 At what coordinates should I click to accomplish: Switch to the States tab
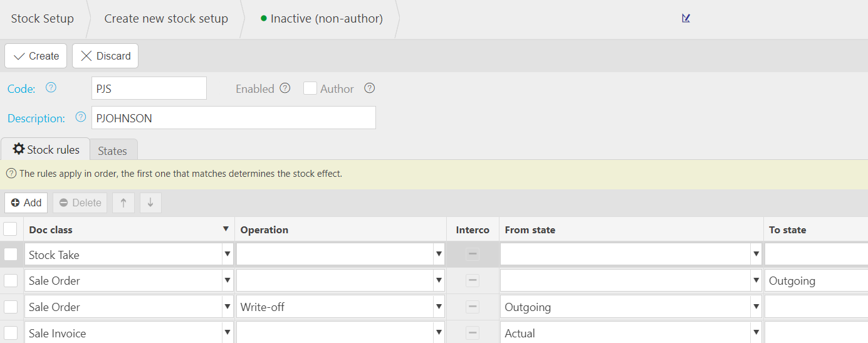click(113, 150)
